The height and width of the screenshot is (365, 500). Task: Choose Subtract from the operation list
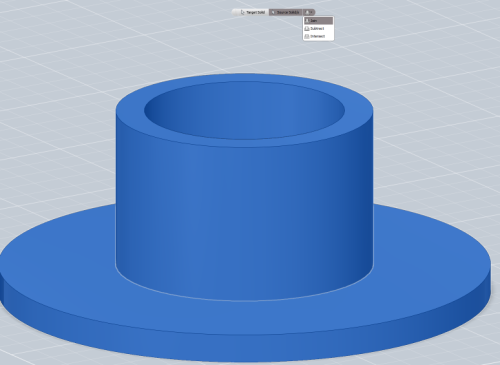click(x=318, y=29)
